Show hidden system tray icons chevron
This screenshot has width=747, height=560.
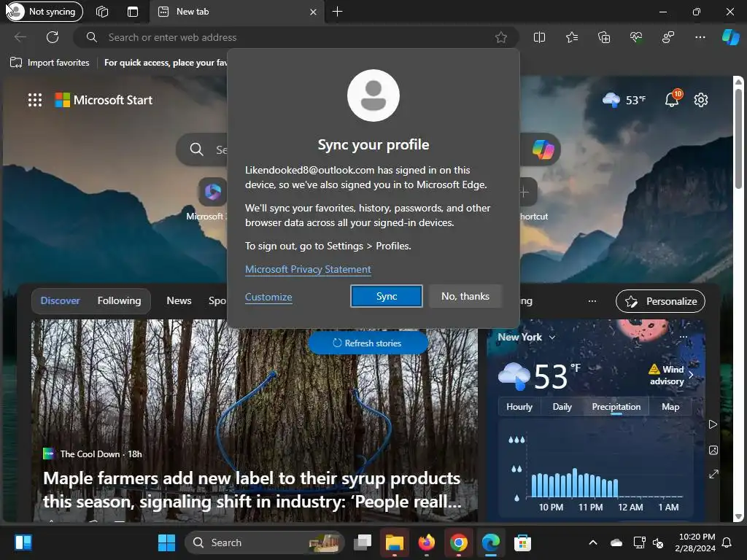coord(593,542)
